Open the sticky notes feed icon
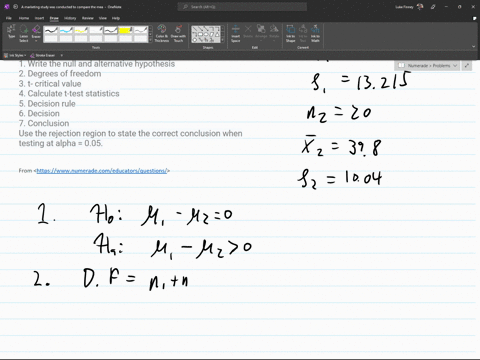 [x=474, y=18]
